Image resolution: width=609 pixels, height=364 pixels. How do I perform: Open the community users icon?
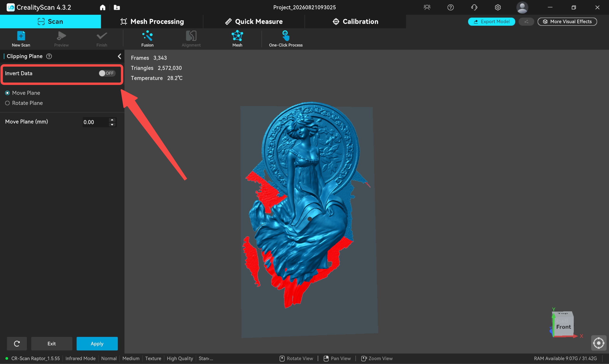(427, 7)
